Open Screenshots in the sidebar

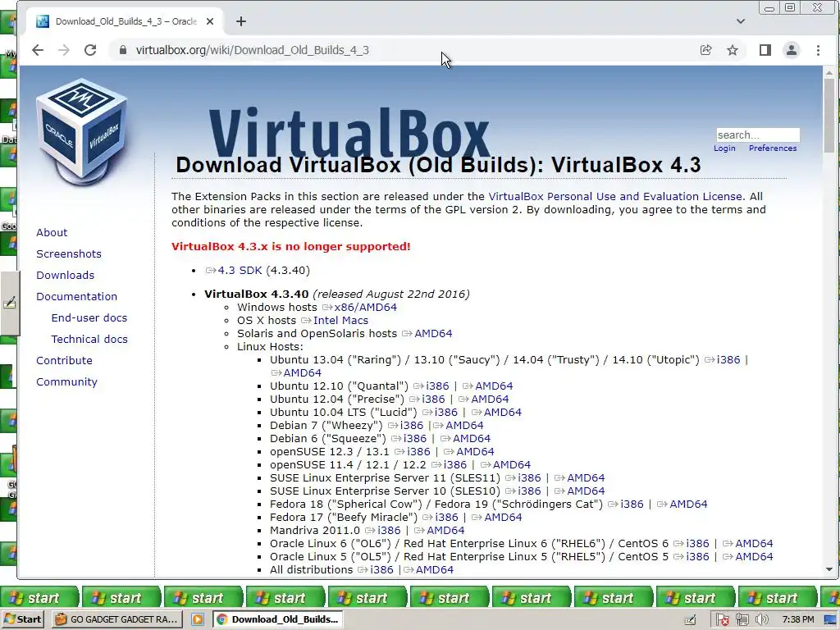point(69,254)
